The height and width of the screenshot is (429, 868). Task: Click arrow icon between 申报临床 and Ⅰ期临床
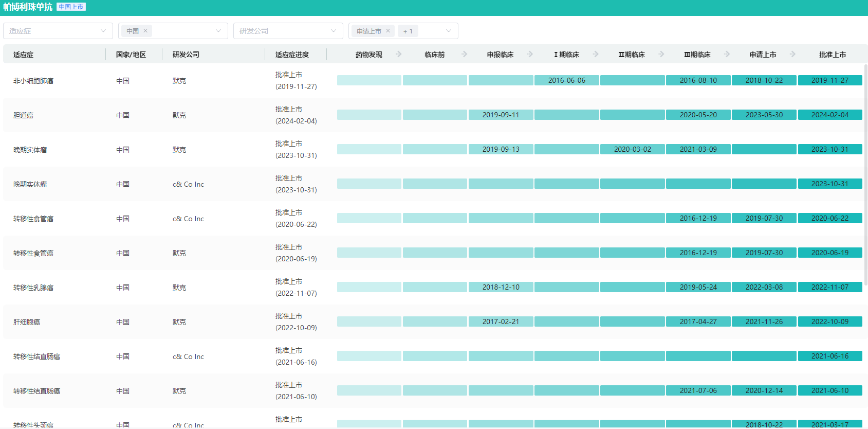coord(530,54)
